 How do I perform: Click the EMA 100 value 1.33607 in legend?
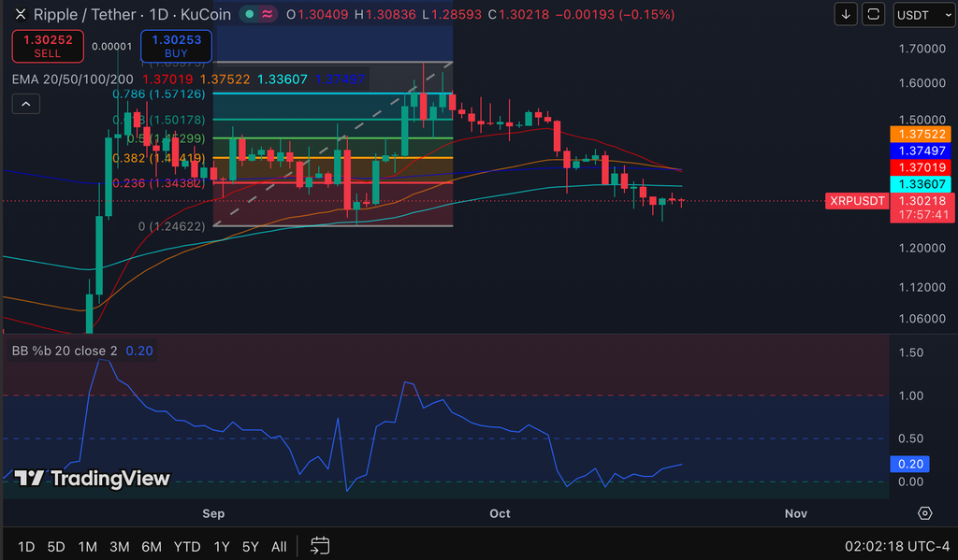[283, 79]
